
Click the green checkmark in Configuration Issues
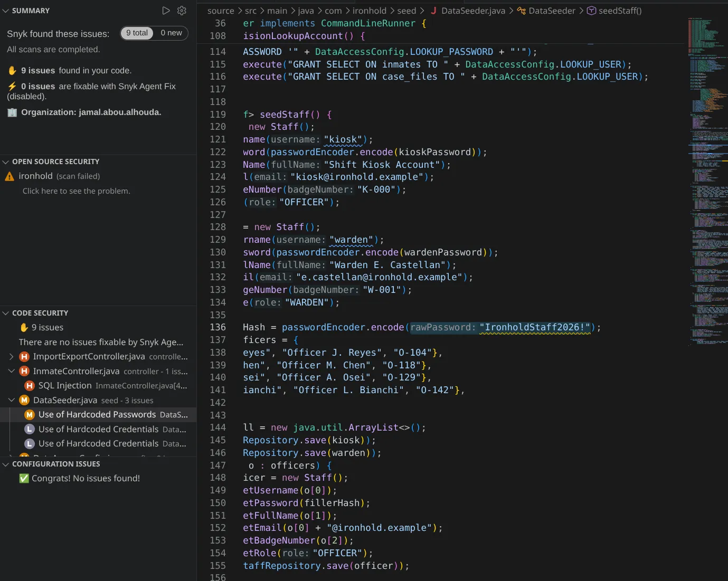pyautogui.click(x=24, y=479)
